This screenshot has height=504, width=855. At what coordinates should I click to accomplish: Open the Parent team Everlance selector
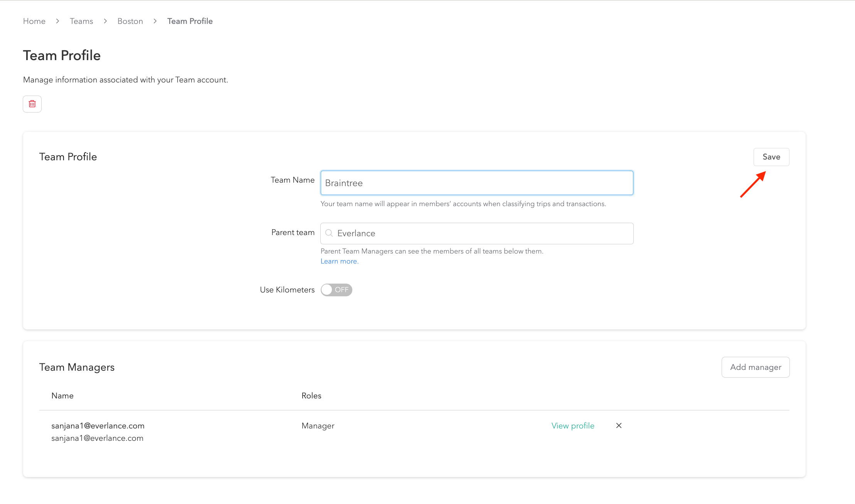click(476, 234)
